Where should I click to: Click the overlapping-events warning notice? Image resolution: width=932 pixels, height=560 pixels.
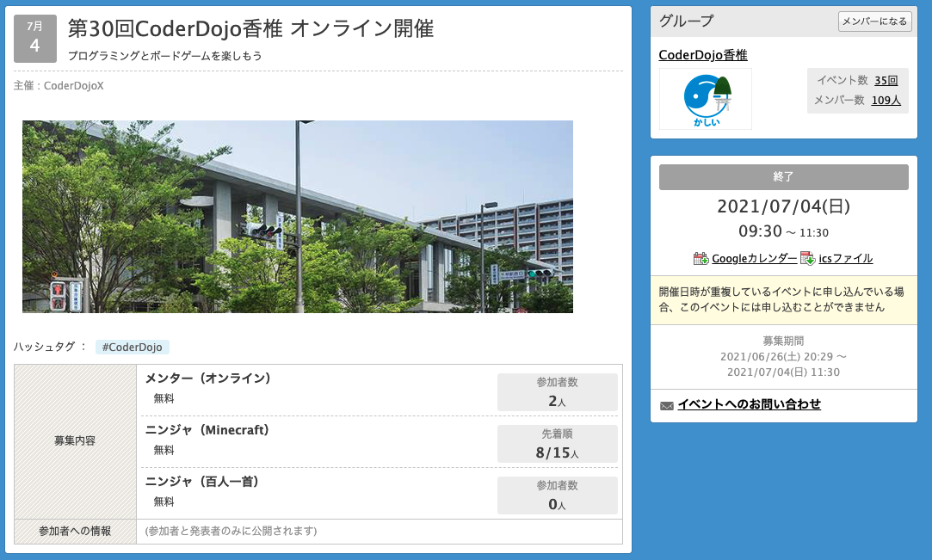783,300
